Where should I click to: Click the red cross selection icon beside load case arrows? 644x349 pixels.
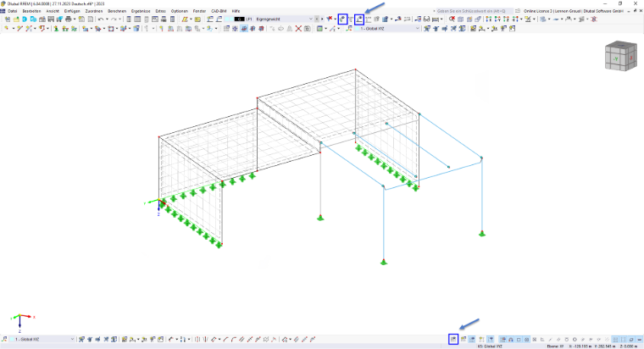click(x=330, y=19)
